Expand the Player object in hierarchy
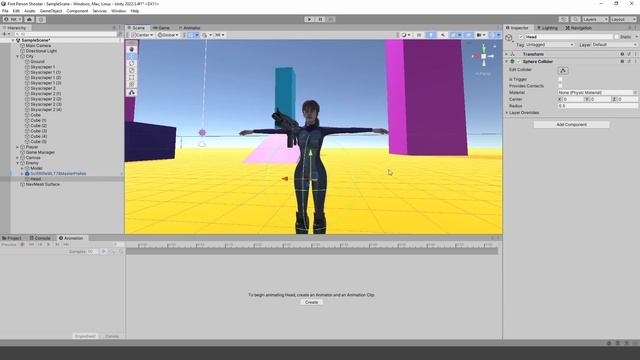 click(18, 147)
